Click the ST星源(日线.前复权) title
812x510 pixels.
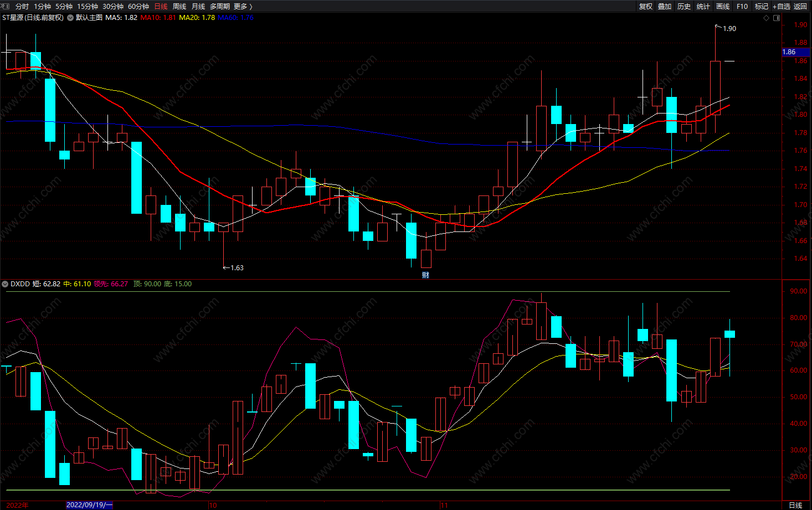pos(33,18)
